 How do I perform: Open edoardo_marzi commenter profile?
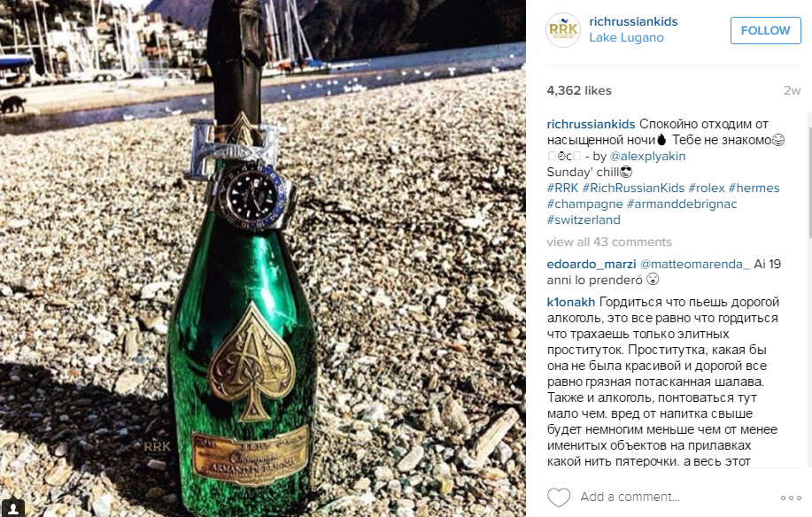[592, 264]
